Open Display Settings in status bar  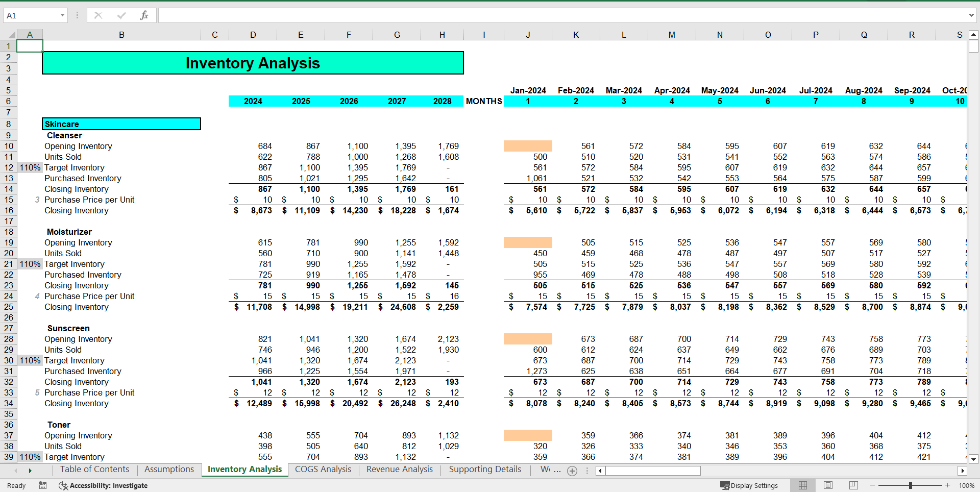[749, 485]
